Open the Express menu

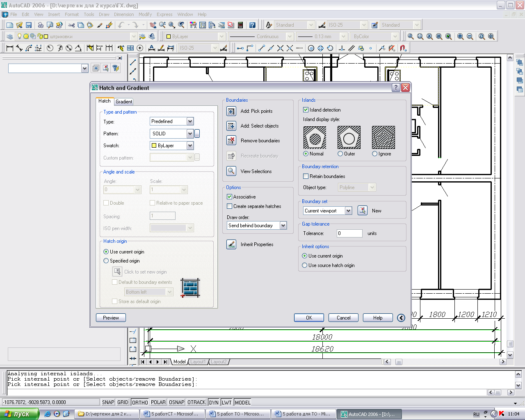click(164, 14)
